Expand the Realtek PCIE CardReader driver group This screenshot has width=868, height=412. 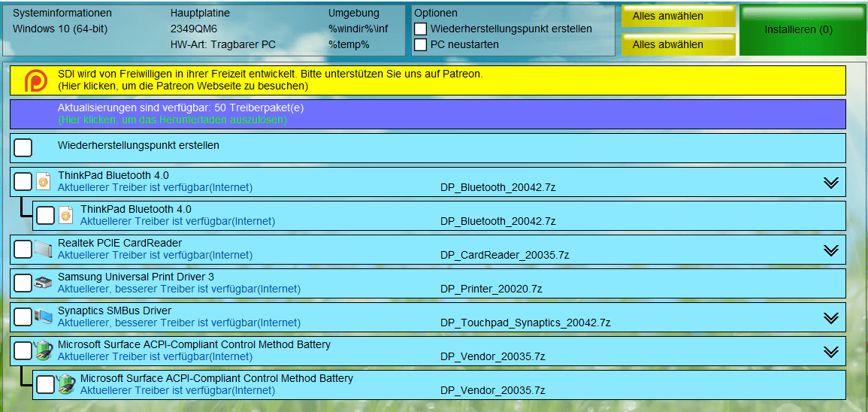(x=831, y=250)
